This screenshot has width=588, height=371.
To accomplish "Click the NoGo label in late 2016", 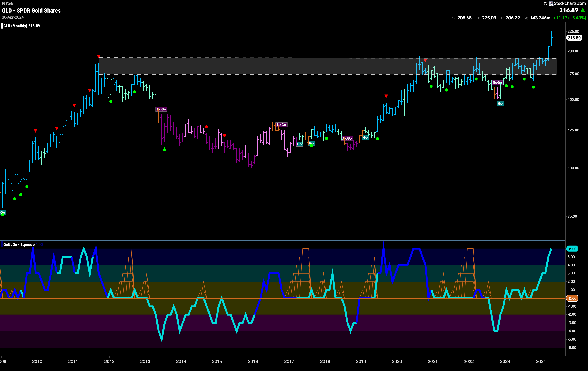I will [x=282, y=125].
